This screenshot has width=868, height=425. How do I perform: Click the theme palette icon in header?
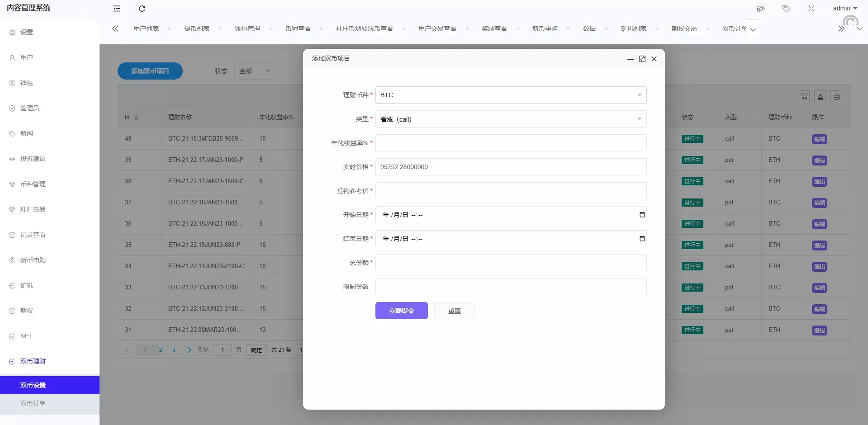[760, 9]
